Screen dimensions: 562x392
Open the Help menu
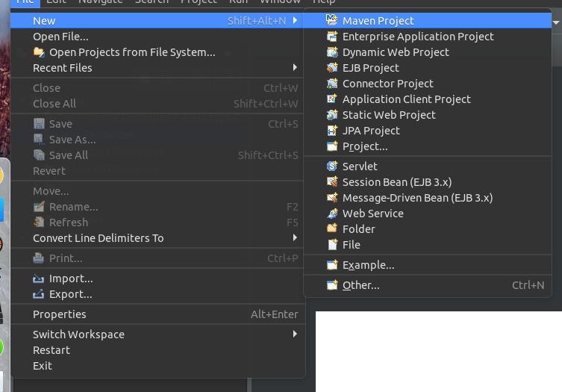coord(324,1)
